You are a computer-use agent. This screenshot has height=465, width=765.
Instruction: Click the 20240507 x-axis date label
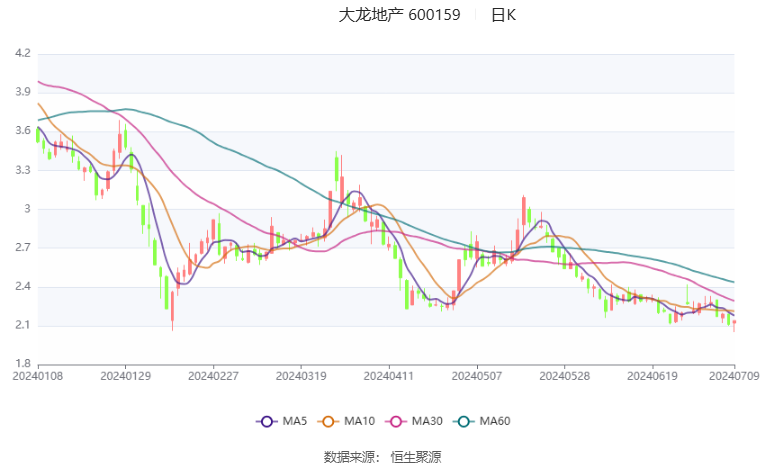(x=477, y=376)
